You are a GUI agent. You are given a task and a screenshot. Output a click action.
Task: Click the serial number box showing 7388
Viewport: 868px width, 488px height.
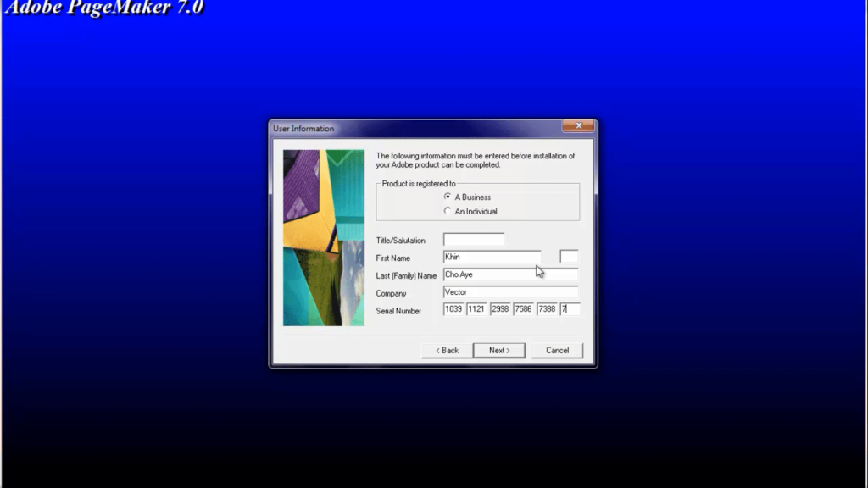[547, 309]
